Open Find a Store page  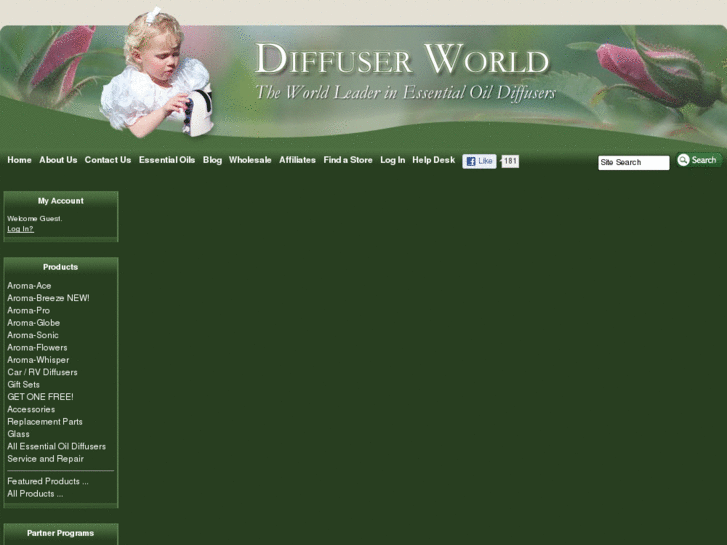point(348,160)
